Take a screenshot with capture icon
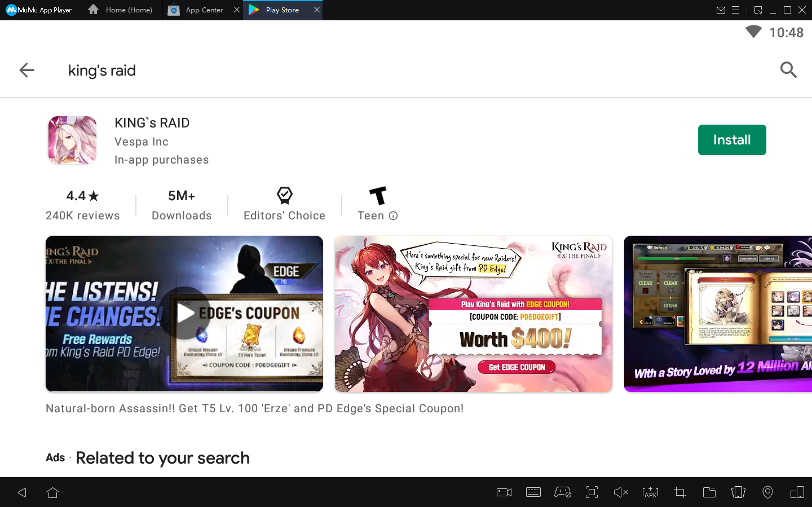Viewport: 812px width, 507px height. point(592,492)
